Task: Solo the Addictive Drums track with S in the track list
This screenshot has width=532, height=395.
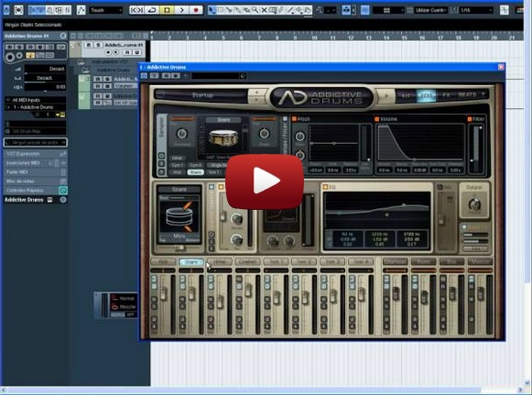Action: pyautogui.click(x=98, y=45)
